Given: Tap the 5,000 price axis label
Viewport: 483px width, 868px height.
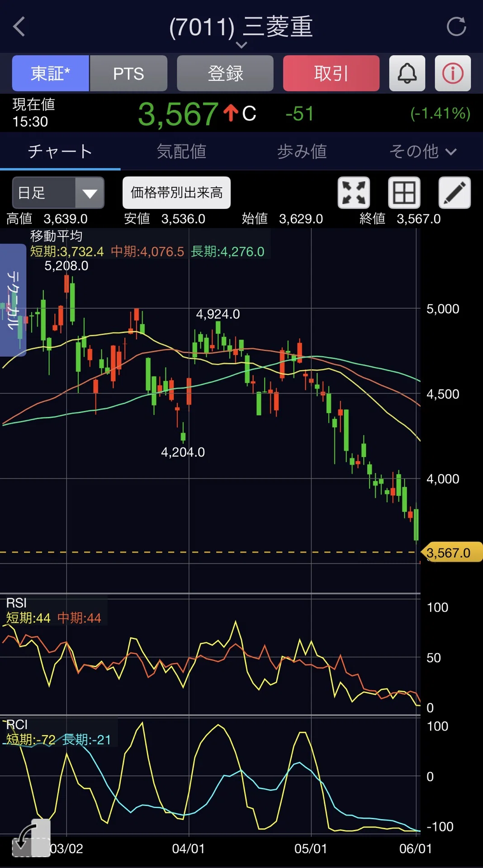Looking at the screenshot, I should coord(443,309).
